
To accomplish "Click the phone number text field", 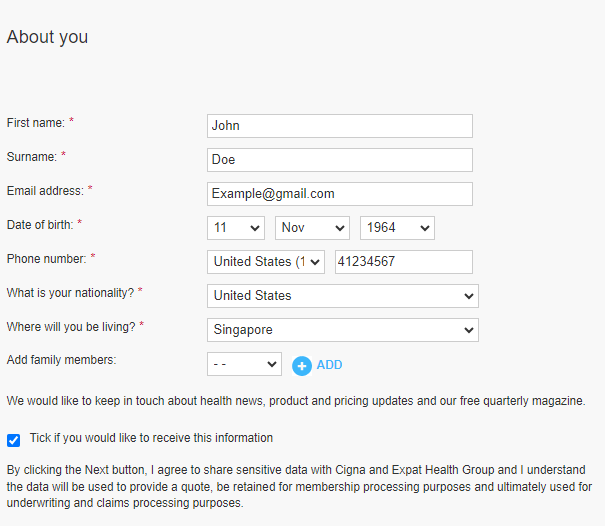I will pos(404,262).
